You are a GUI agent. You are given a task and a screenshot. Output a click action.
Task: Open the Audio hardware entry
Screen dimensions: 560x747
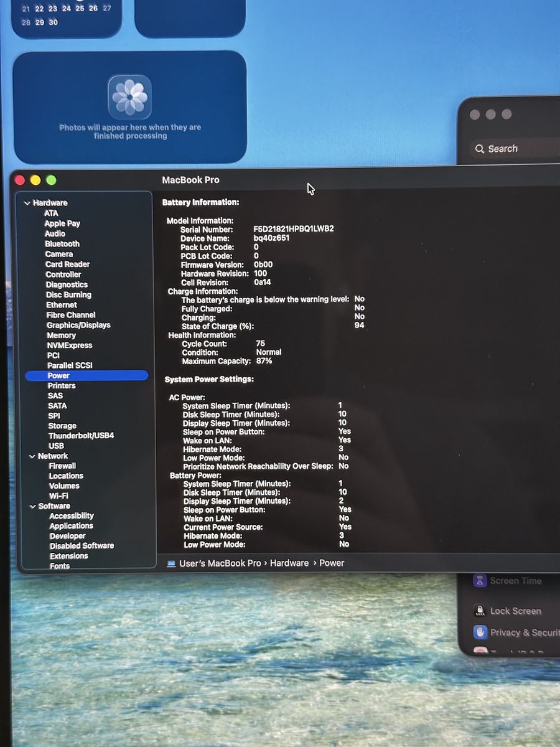(x=55, y=233)
